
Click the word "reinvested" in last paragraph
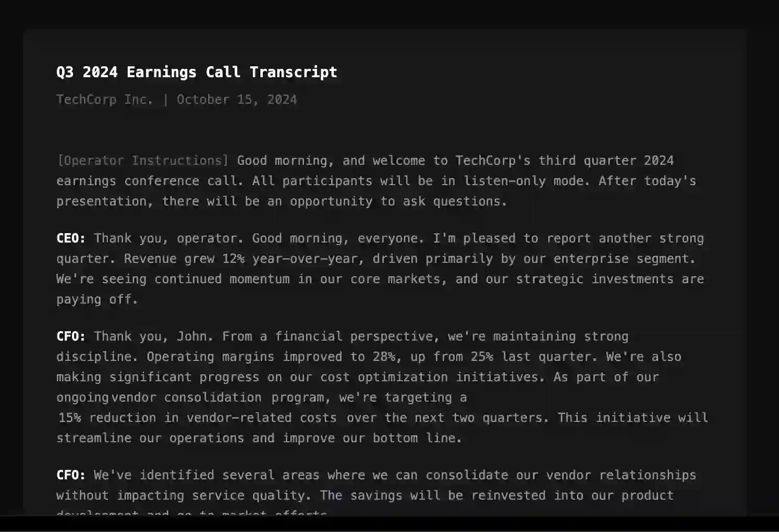click(x=508, y=495)
